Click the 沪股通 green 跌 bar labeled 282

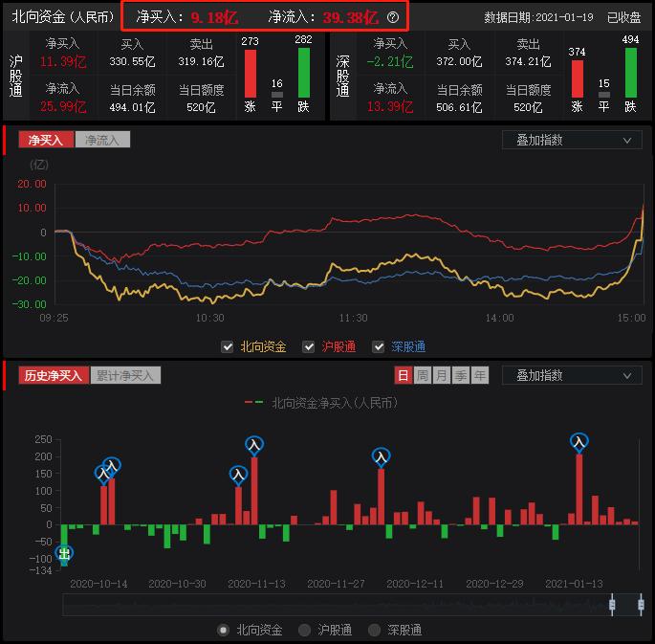[x=304, y=73]
